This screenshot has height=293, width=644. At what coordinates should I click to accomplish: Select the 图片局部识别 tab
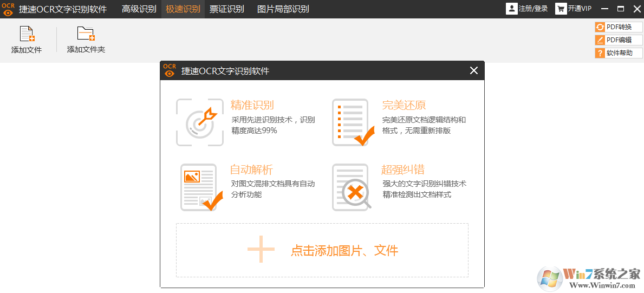[x=283, y=9]
